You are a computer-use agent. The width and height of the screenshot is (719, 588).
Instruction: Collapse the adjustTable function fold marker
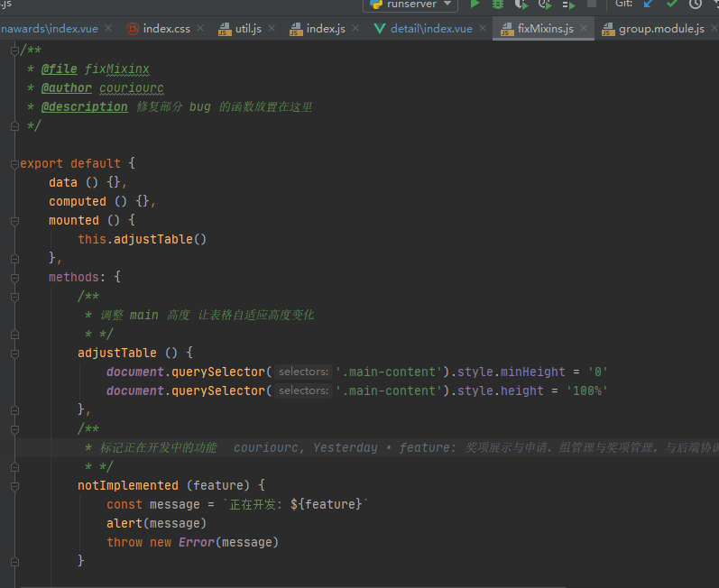pos(14,353)
